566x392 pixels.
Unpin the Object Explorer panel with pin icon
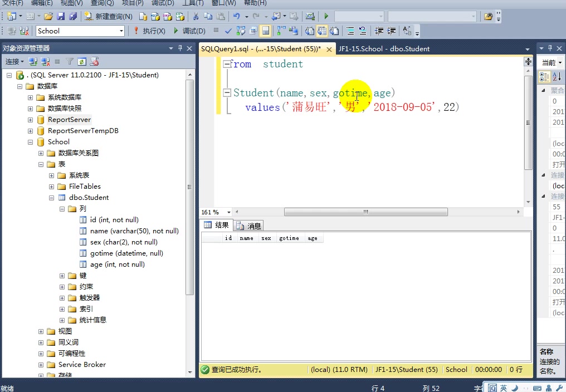(x=179, y=48)
